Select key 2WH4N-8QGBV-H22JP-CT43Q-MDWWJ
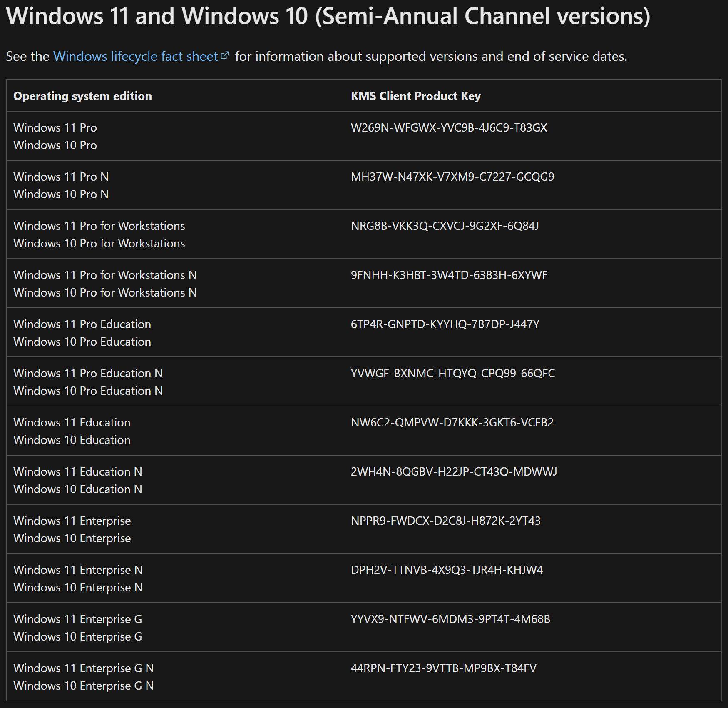The image size is (728, 708). click(454, 471)
